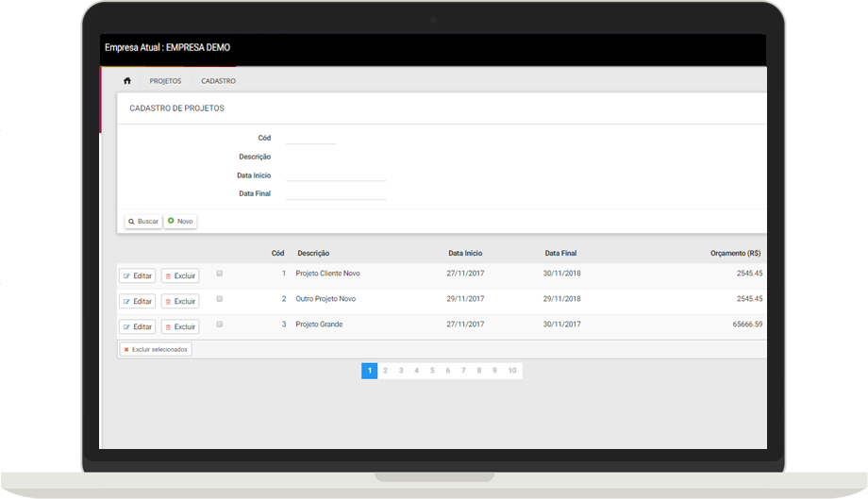Click the 30/11/2017 end date cell
Image resolution: width=868 pixels, height=499 pixels.
(x=562, y=324)
